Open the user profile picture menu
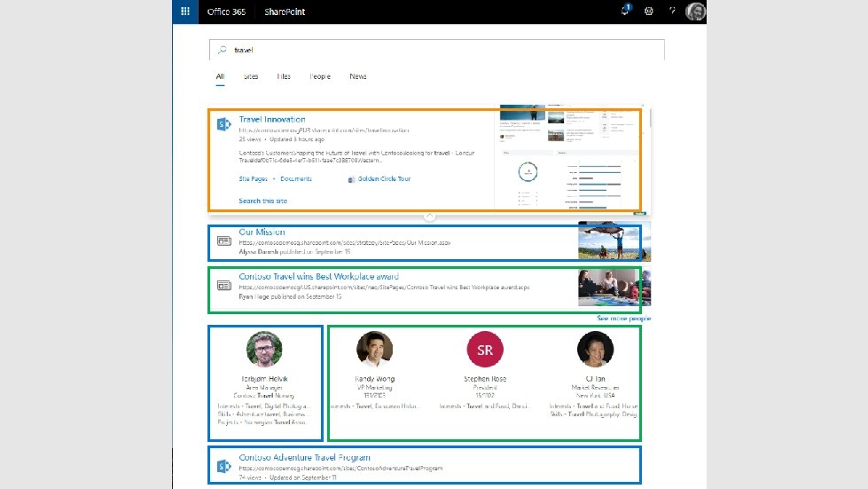Viewport: 868px width, 489px height. (695, 11)
